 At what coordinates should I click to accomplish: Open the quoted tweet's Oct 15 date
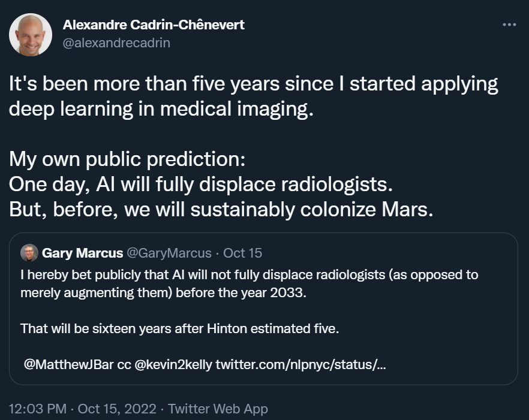pyautogui.click(x=242, y=253)
